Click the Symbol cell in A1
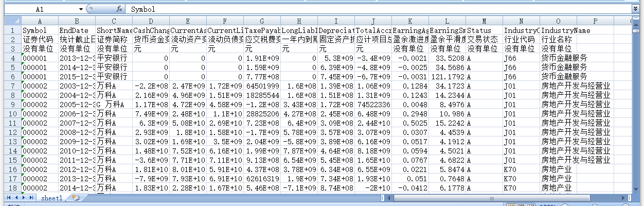The image size is (644, 206). click(x=40, y=30)
